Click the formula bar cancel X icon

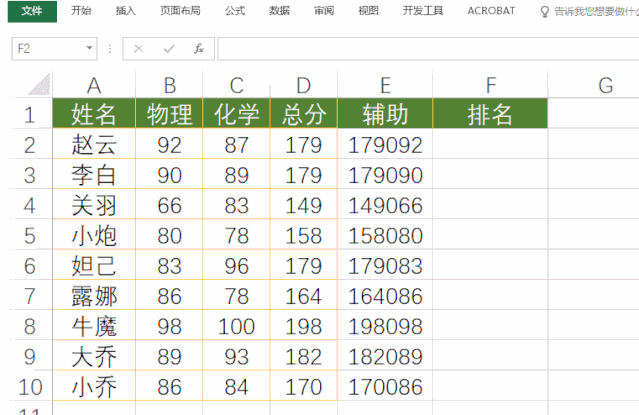point(139,49)
